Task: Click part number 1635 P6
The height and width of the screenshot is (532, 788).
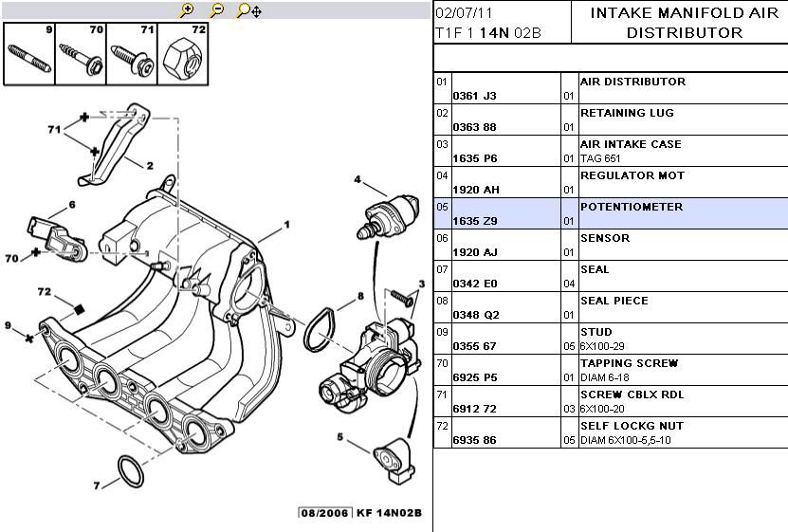Action: click(x=475, y=158)
